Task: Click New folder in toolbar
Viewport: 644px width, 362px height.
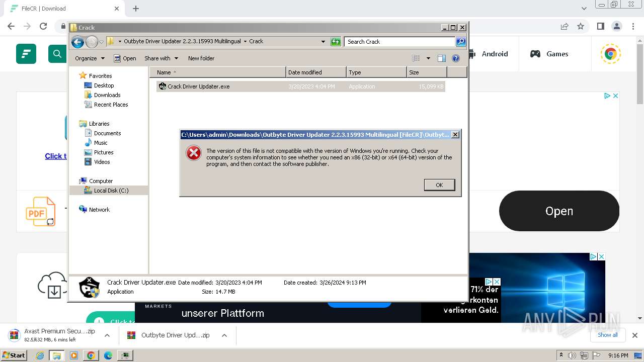Action: (x=201, y=58)
